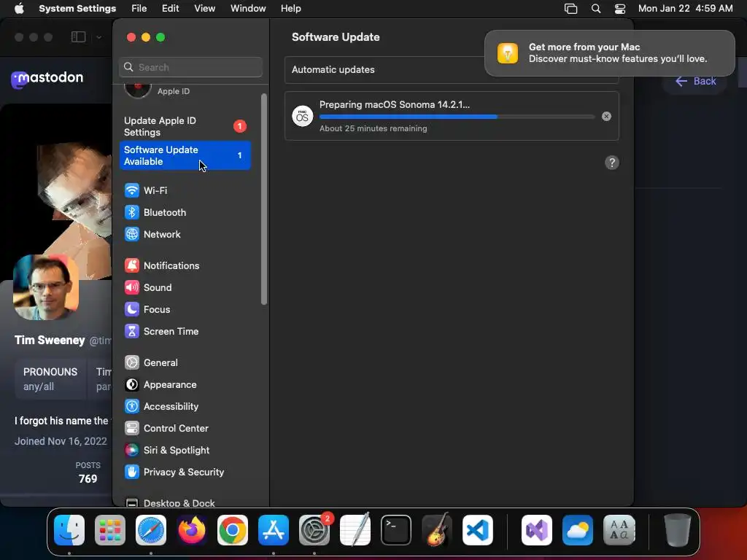Open Google Chrome from the Dock
The height and width of the screenshot is (560, 747).
pyautogui.click(x=233, y=530)
